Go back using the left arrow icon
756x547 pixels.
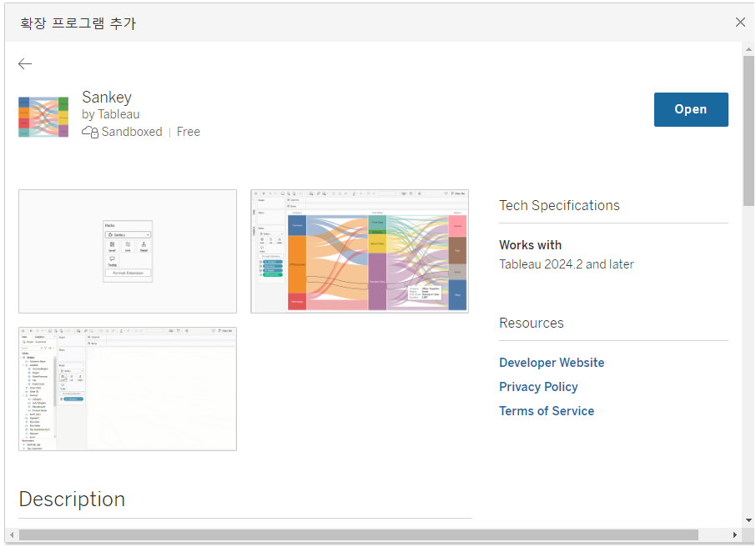click(25, 63)
